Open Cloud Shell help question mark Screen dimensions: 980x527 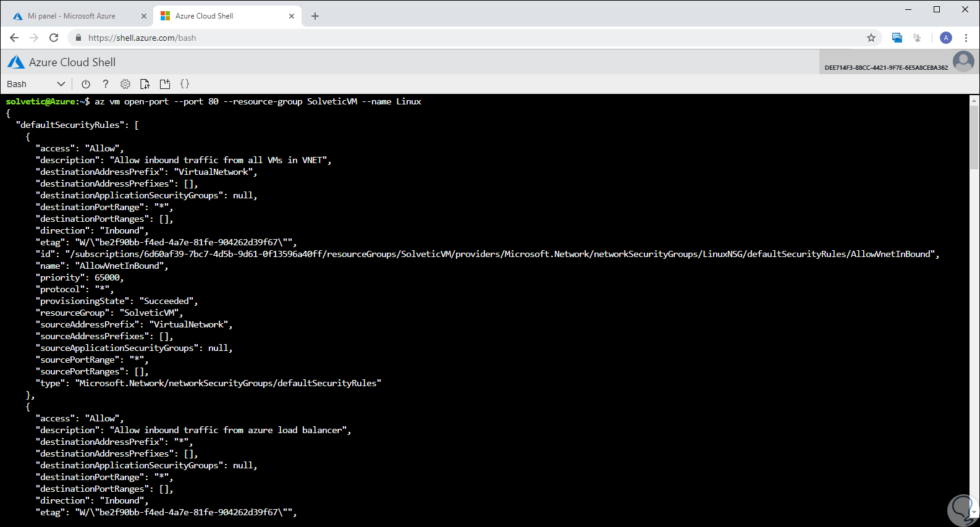click(106, 84)
